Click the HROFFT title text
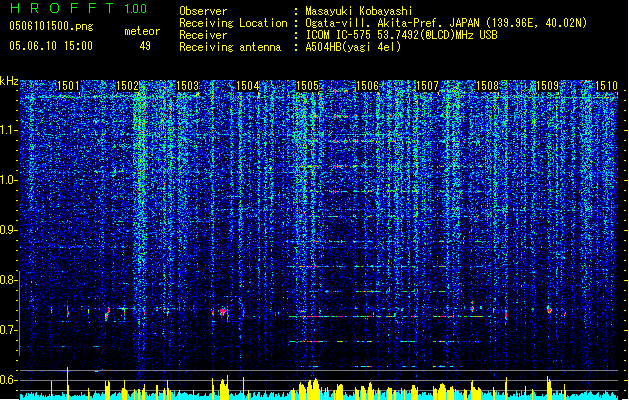This screenshot has height=400, width=629. pos(62,8)
